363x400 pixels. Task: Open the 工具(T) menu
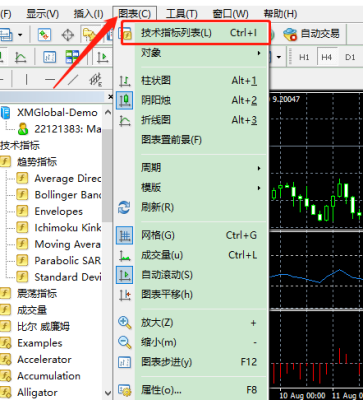[x=182, y=14]
